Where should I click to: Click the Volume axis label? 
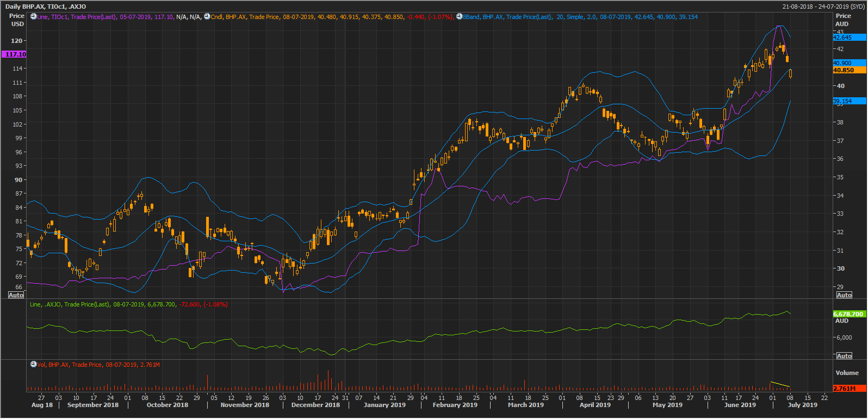(847, 373)
